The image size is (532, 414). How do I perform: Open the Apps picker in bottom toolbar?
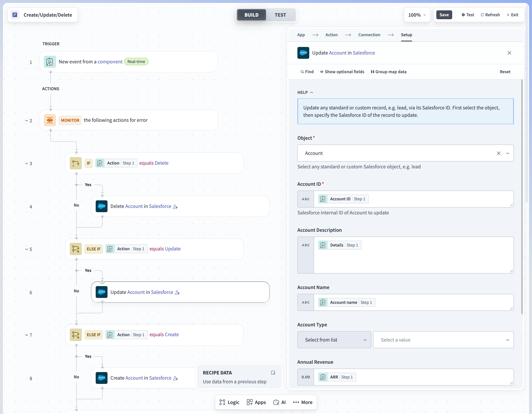point(256,402)
